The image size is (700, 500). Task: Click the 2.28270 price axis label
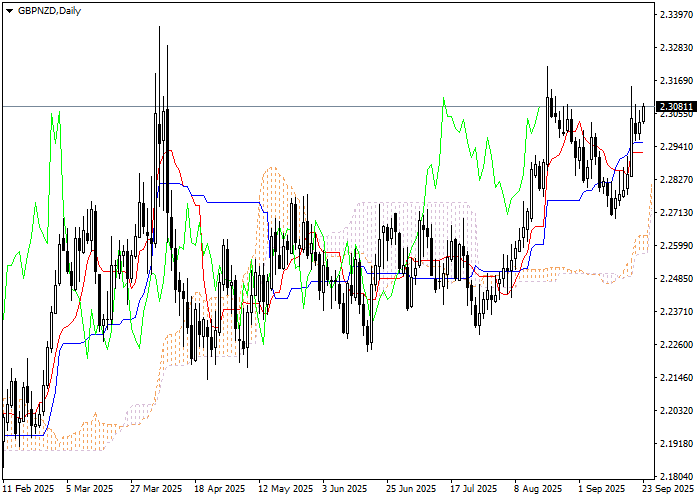tap(676, 180)
